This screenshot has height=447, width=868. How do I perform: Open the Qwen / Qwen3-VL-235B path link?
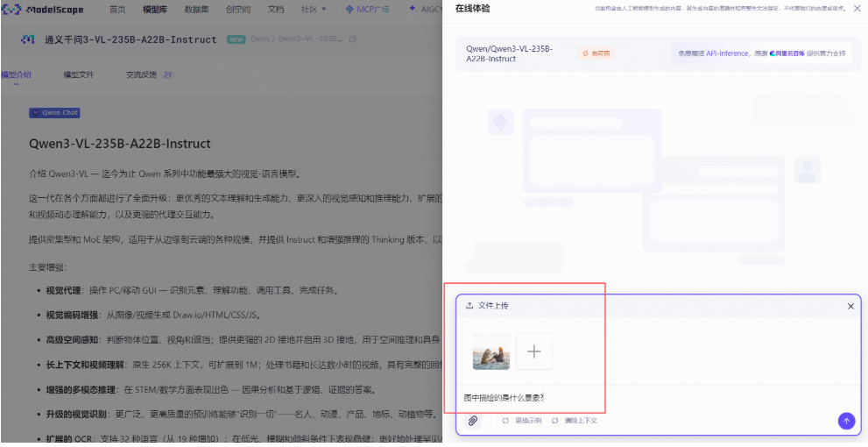(297, 39)
